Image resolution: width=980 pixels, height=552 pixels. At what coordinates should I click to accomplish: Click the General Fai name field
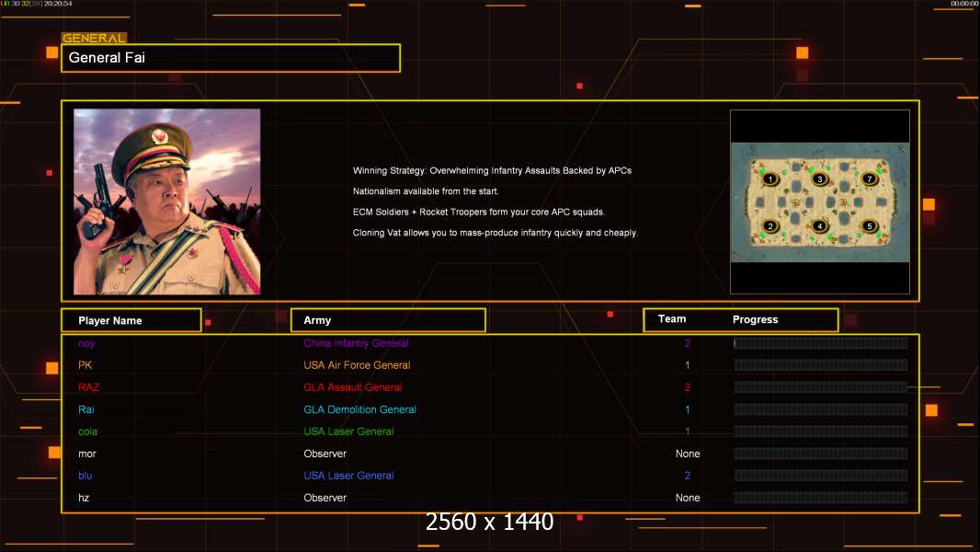(231, 58)
